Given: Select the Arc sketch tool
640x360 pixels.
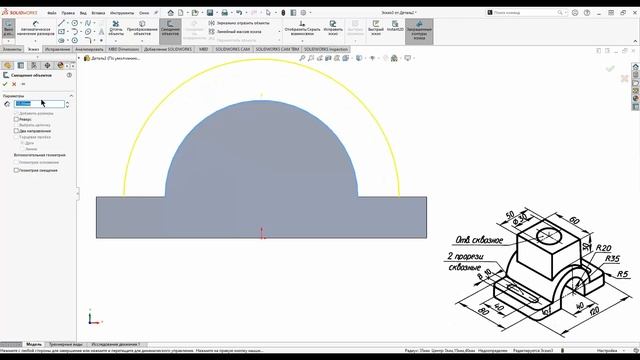Looking at the screenshot, I should (75, 31).
